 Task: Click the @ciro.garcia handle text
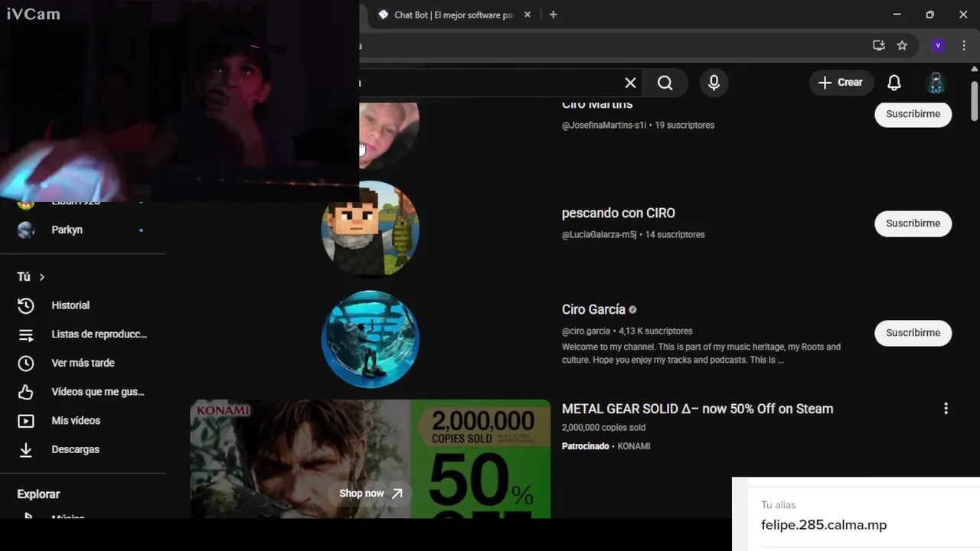pyautogui.click(x=586, y=331)
